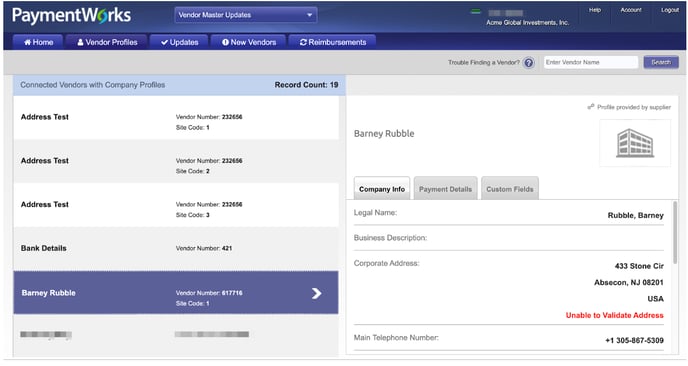Click the Absecon, NJ 08201 address line
688x366 pixels.
pyautogui.click(x=628, y=282)
